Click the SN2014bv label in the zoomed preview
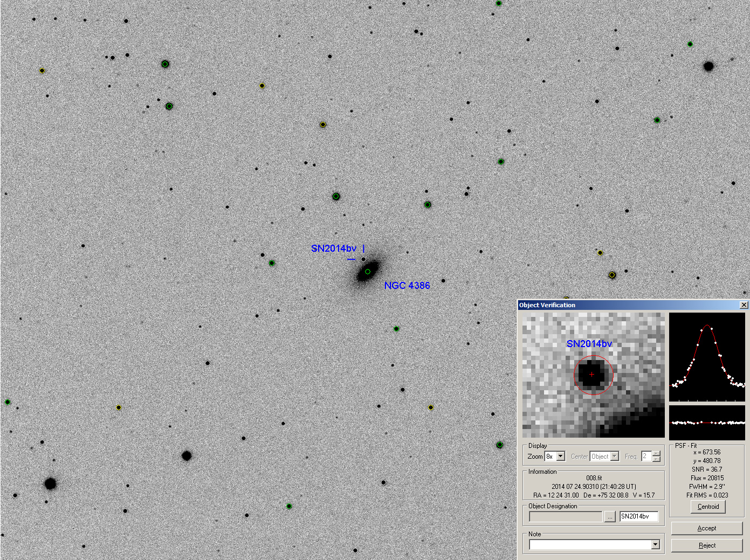This screenshot has width=750, height=560. point(589,344)
